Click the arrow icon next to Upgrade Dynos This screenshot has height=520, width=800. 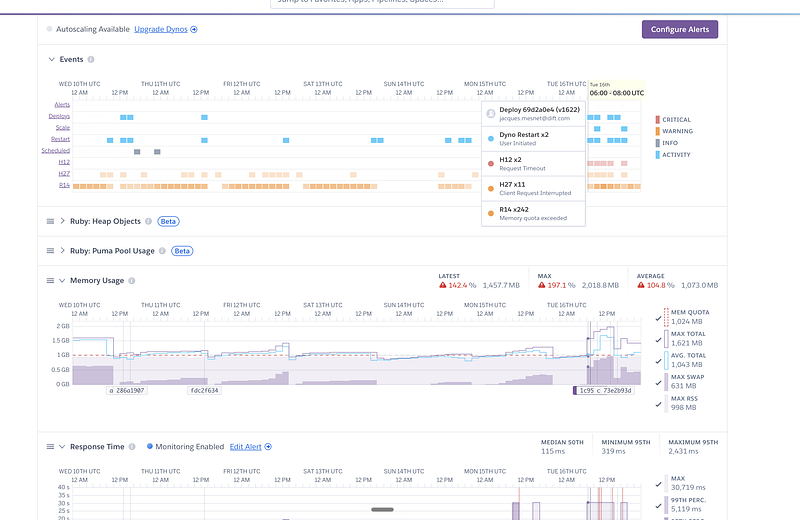194,30
